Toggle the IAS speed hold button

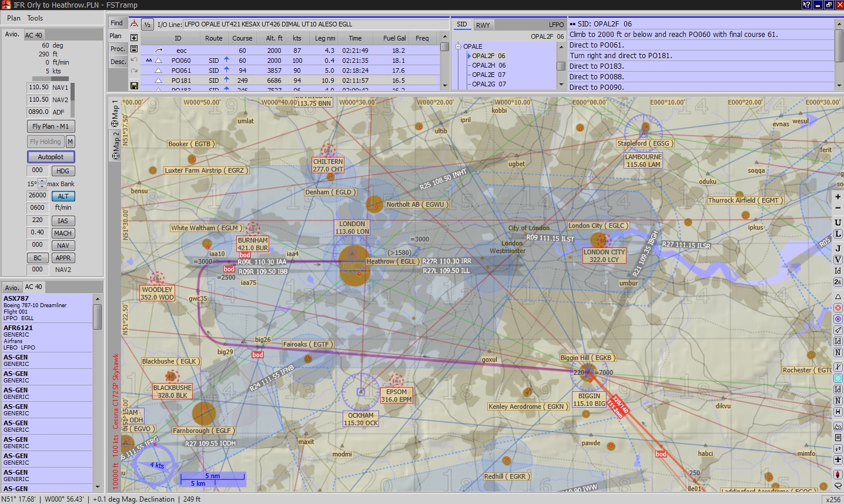point(63,221)
